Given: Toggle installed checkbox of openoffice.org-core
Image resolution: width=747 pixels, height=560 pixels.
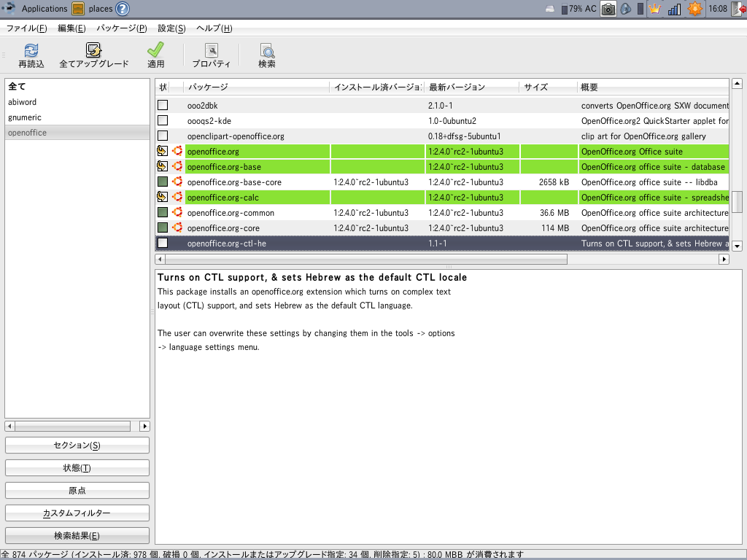Looking at the screenshot, I should pos(163,227).
